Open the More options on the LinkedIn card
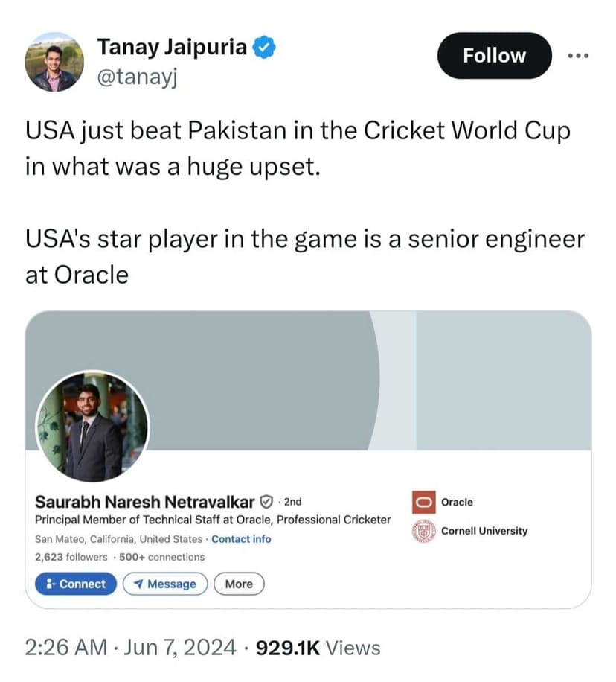Image resolution: width=616 pixels, height=682 pixels. tap(238, 584)
